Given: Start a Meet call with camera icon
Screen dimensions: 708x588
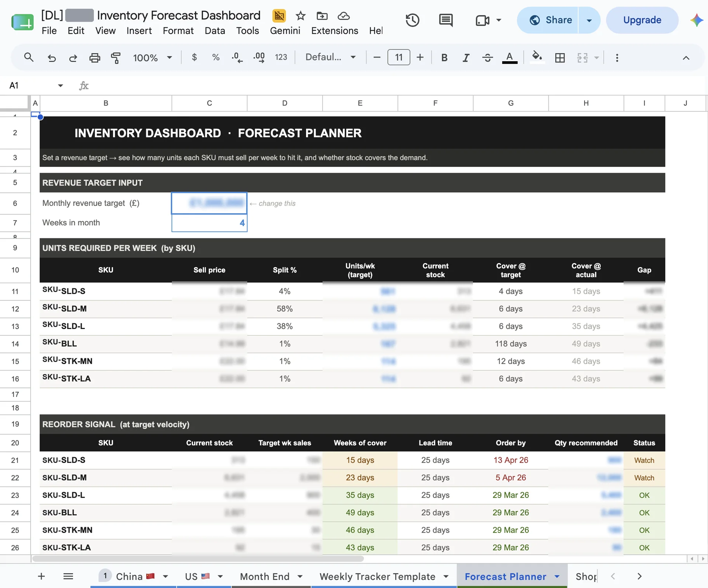Looking at the screenshot, I should click(x=482, y=20).
